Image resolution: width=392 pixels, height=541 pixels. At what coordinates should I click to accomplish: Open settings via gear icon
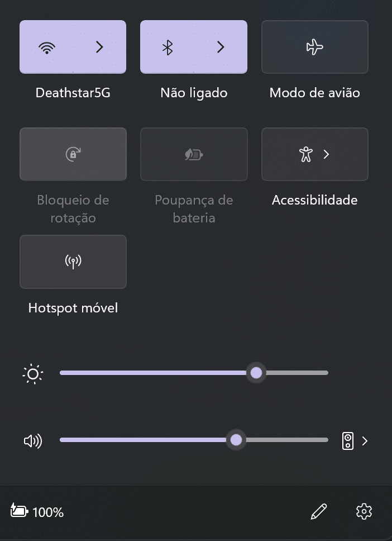pyautogui.click(x=364, y=511)
